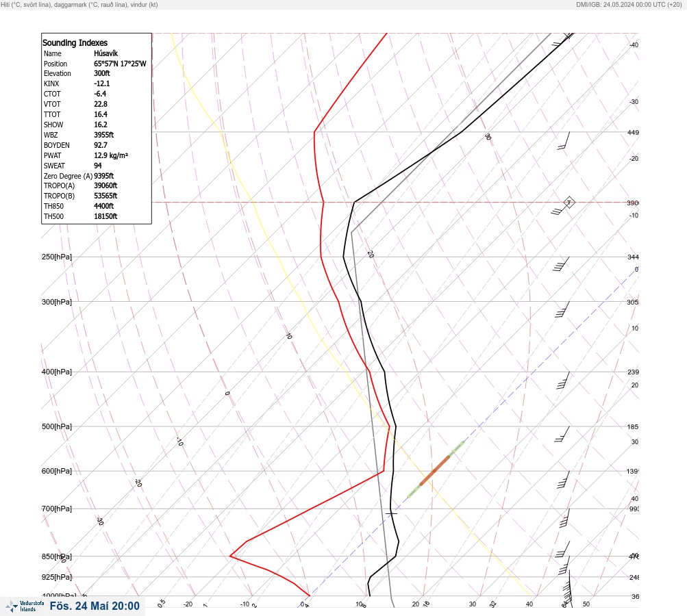The width and height of the screenshot is (687, 616).
Task: Click the 344 height label at right
Action: pyautogui.click(x=633, y=257)
